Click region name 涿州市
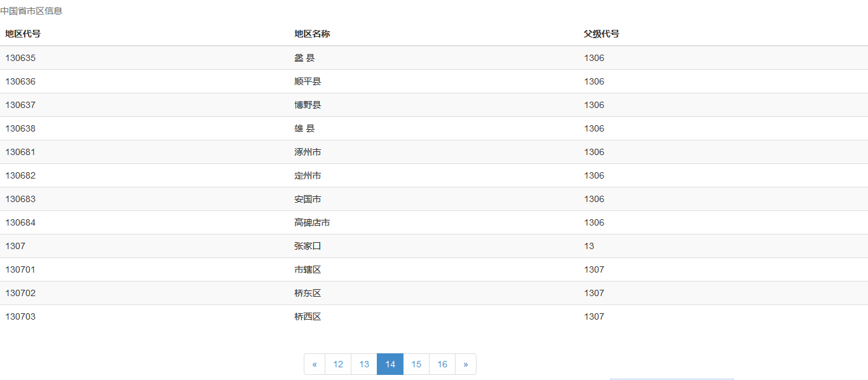The height and width of the screenshot is (380, 868). [308, 152]
